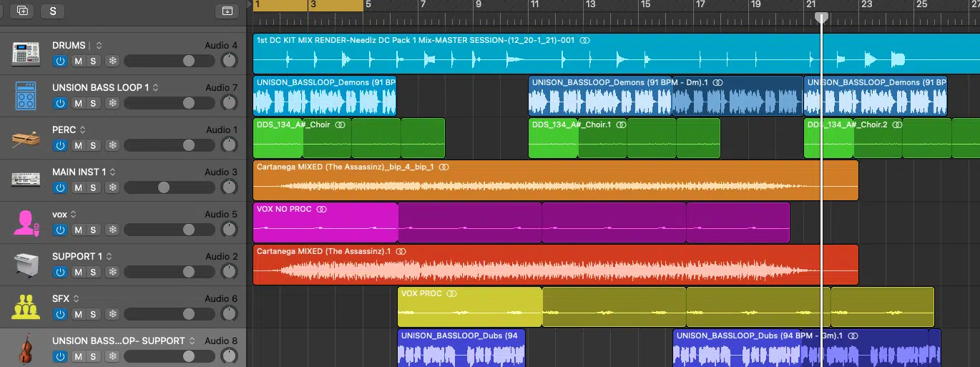Click bar 13 in the ruler

[590, 5]
